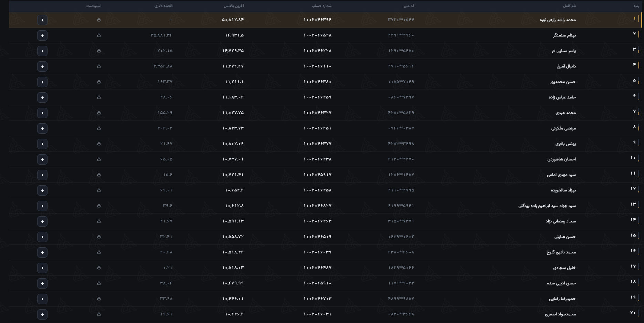Select the balance ۵۰,۸۱۲.۸۴
Screen dimensions: 644x323
[233, 20]
